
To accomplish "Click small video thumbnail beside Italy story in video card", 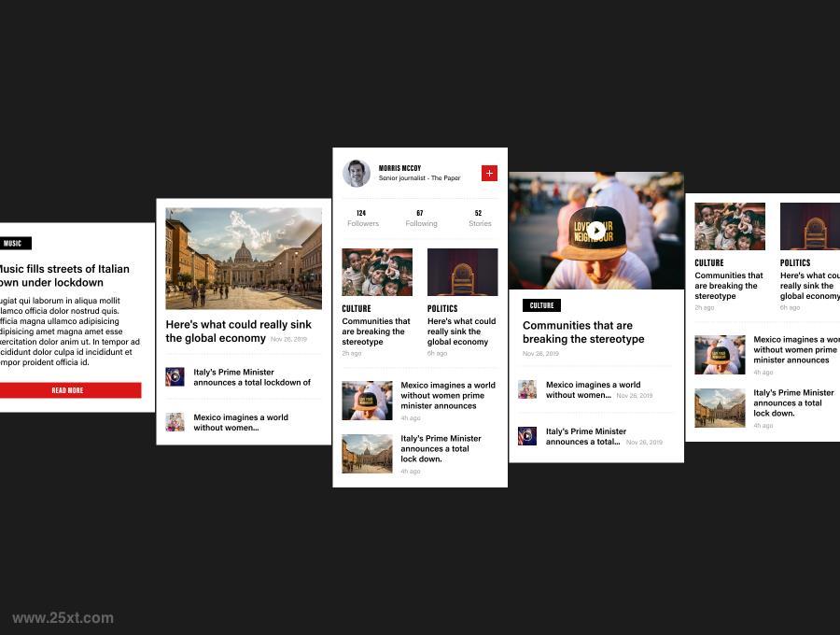I will click(x=527, y=436).
